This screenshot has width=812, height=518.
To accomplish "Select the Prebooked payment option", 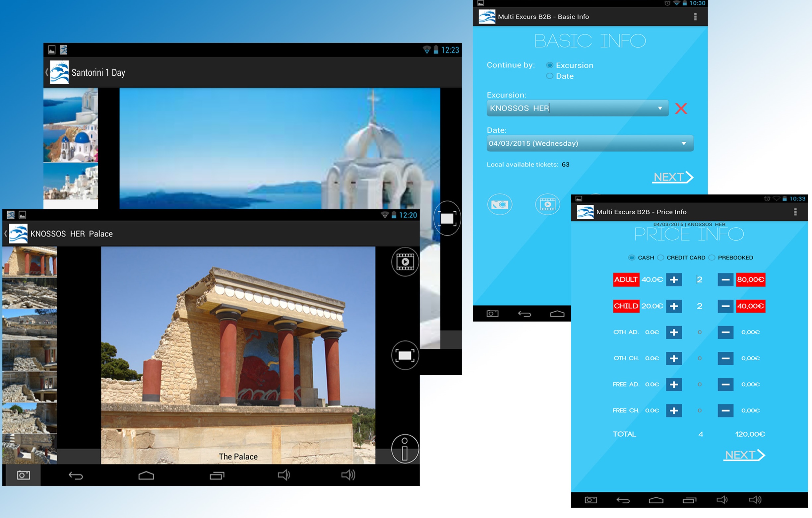I will (712, 258).
